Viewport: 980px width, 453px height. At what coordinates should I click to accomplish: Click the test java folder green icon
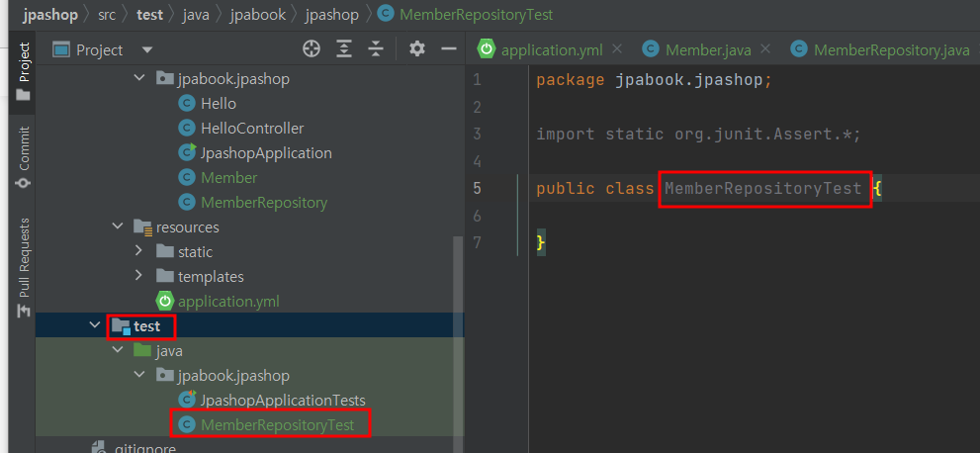click(x=141, y=351)
